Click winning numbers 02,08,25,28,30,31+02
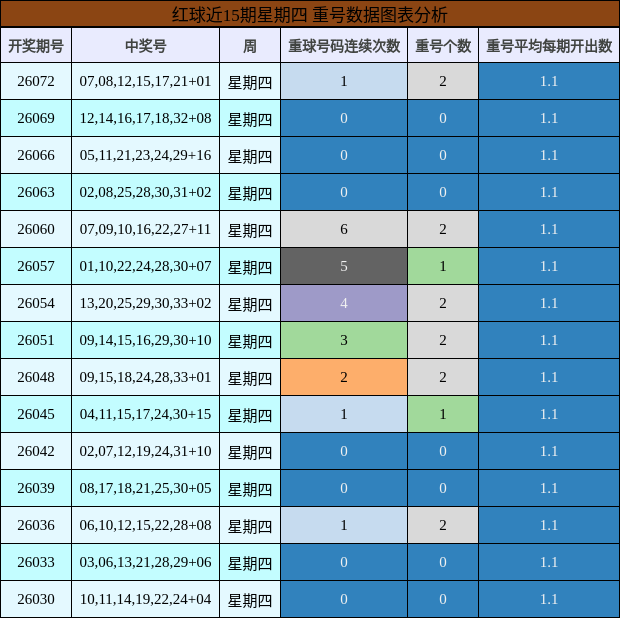620x618 pixels. tap(146, 192)
